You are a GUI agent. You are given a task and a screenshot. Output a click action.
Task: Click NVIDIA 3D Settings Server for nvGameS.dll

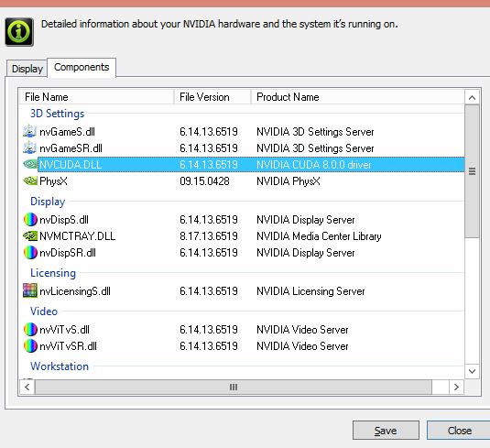[315, 132]
